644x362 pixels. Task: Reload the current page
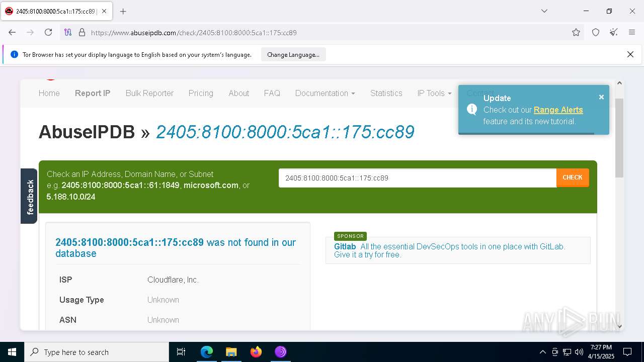pos(48,32)
